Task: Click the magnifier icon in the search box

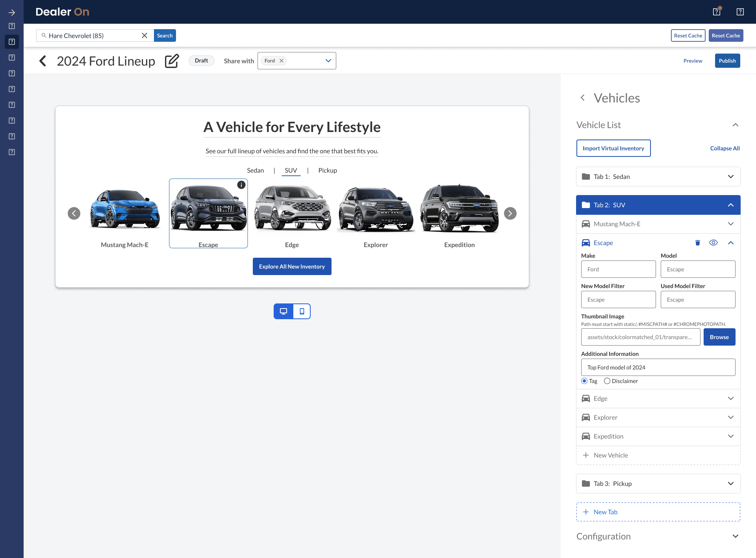Action: pyautogui.click(x=44, y=35)
